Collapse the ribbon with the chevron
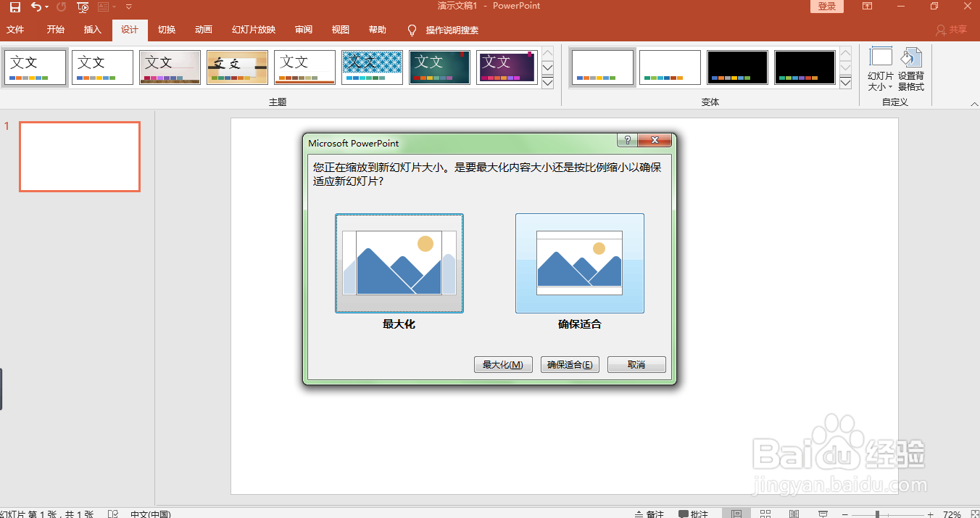 pyautogui.click(x=974, y=105)
